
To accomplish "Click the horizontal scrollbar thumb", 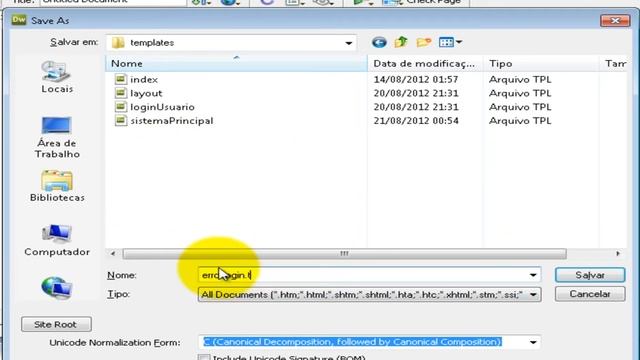I will pyautogui.click(x=344, y=253).
